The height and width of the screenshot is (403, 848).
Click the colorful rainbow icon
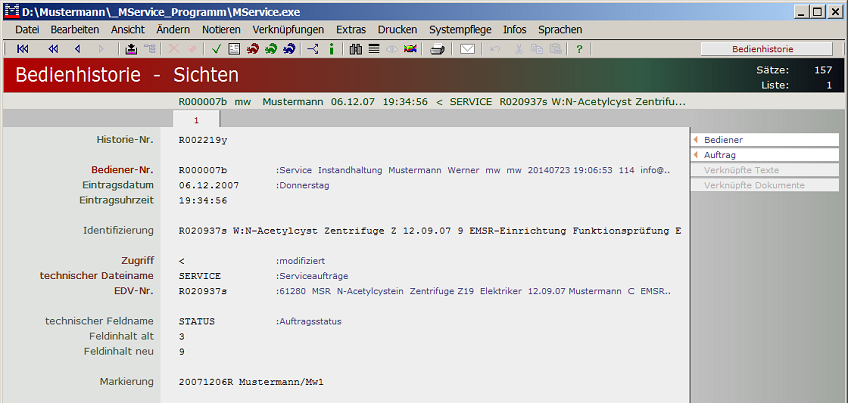pyautogui.click(x=410, y=49)
